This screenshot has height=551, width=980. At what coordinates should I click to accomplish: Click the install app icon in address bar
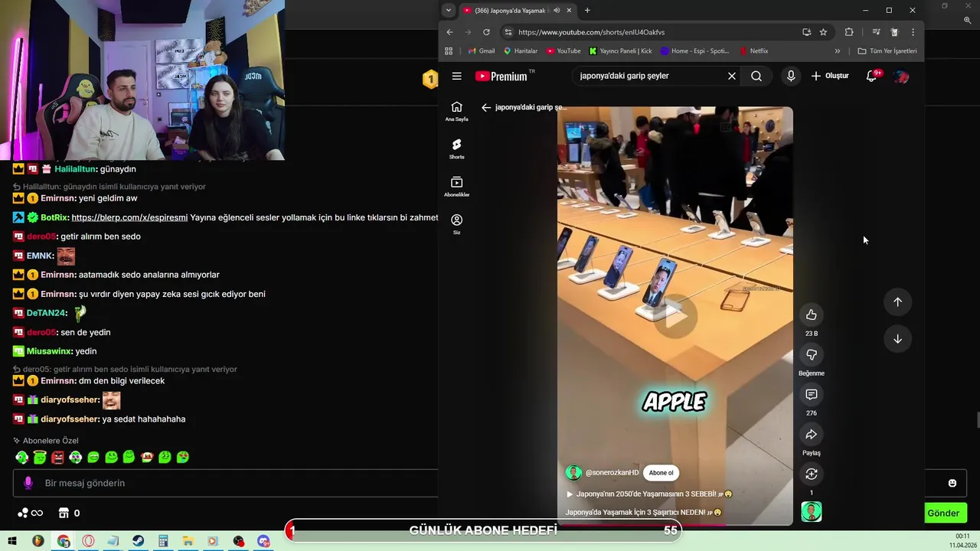coord(806,32)
